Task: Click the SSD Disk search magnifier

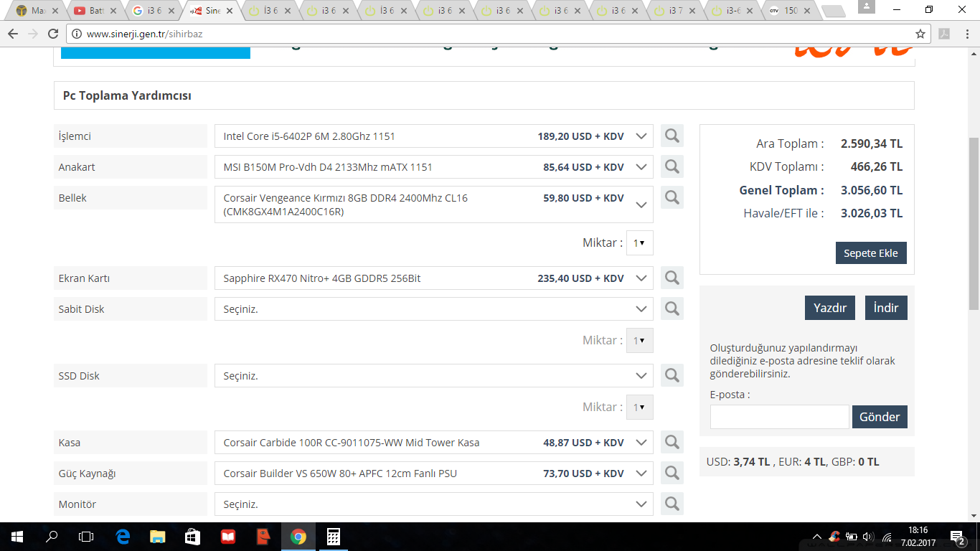Action: click(x=672, y=375)
